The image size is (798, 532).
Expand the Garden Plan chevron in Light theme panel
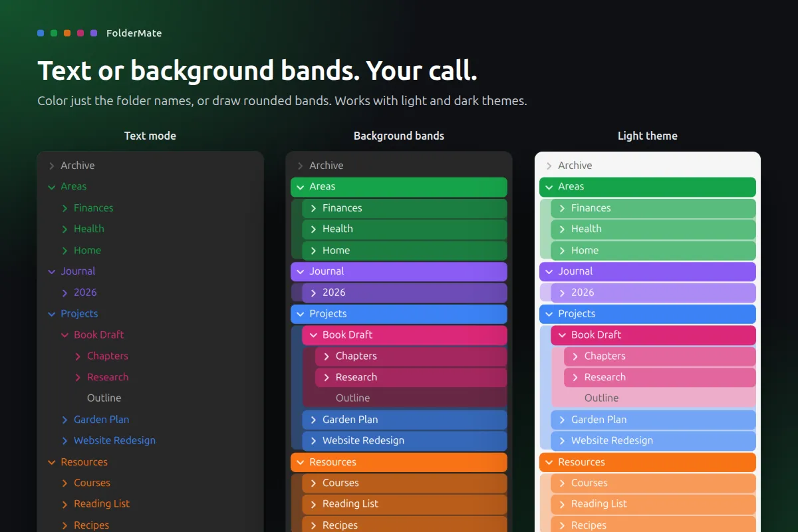point(562,420)
